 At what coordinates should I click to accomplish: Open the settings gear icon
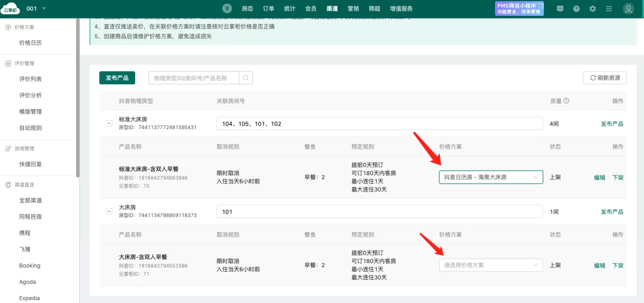(592, 9)
